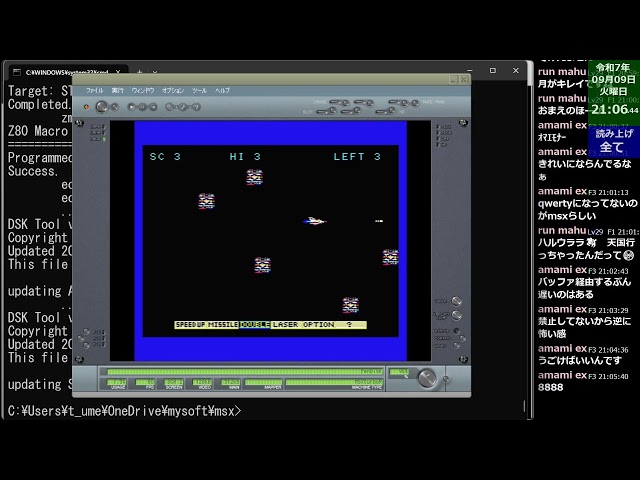Click the stop button in emulator toolbar
This screenshot has width=640, height=480.
(x=153, y=107)
